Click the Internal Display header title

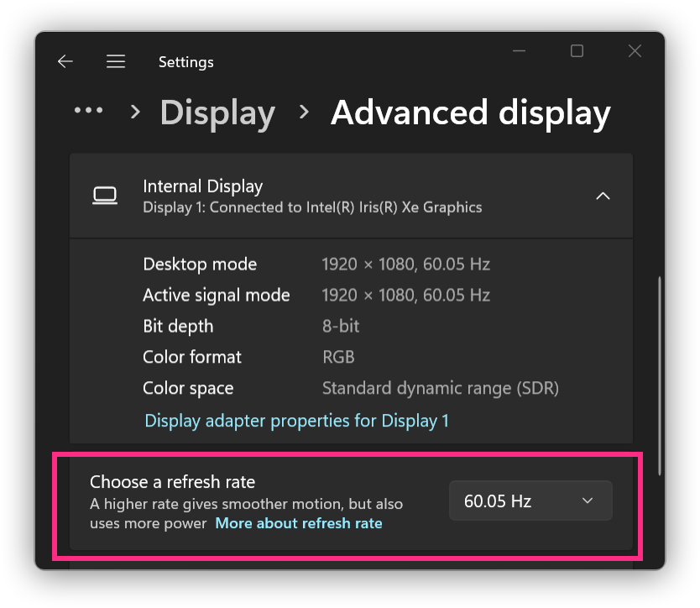coord(202,186)
